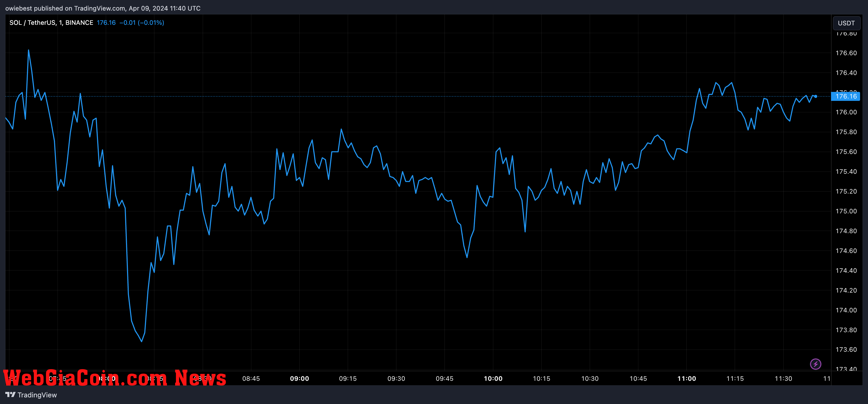
Task: Click the 176.60 price axis label
Action: point(846,53)
